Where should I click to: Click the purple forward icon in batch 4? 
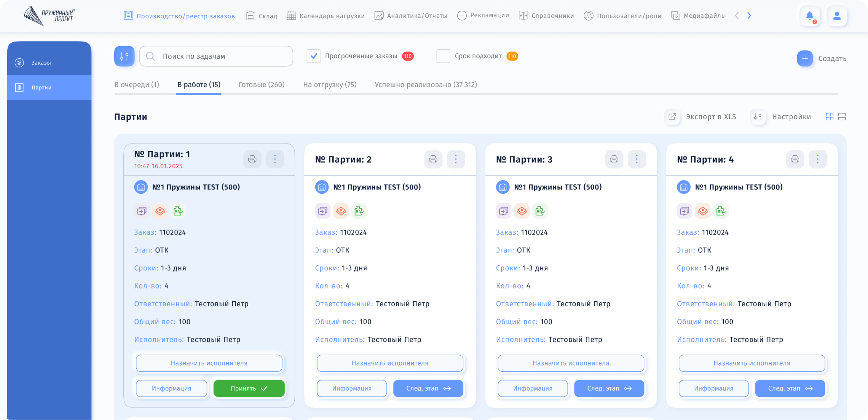684,211
